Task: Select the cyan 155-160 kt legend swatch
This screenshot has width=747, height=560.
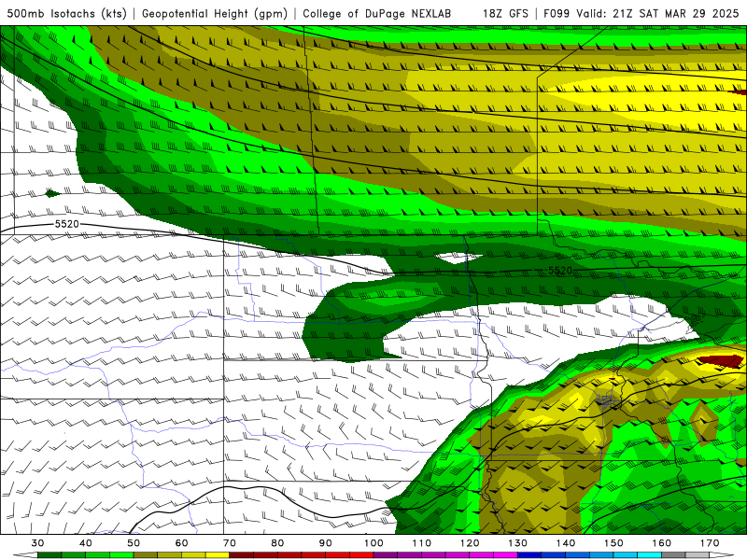Action: click(649, 555)
